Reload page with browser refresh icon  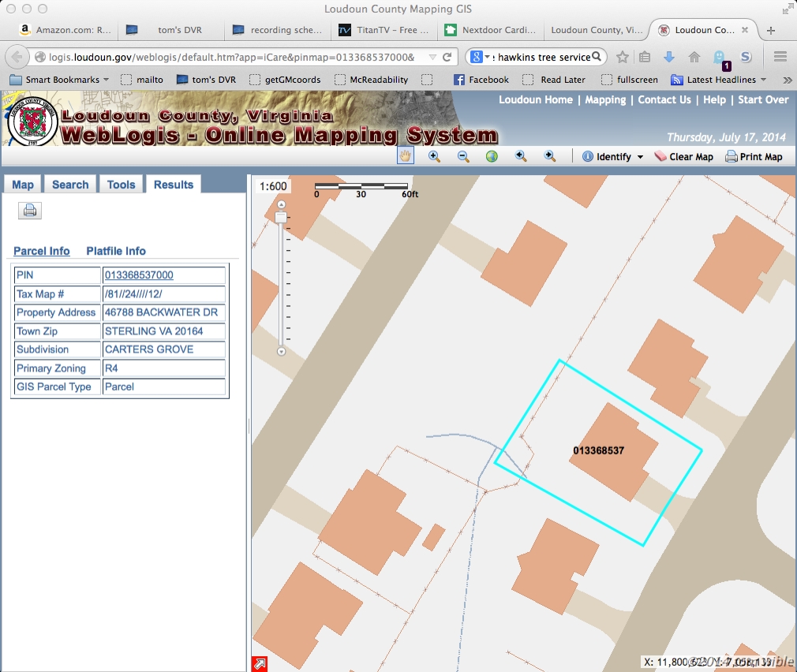click(x=447, y=58)
